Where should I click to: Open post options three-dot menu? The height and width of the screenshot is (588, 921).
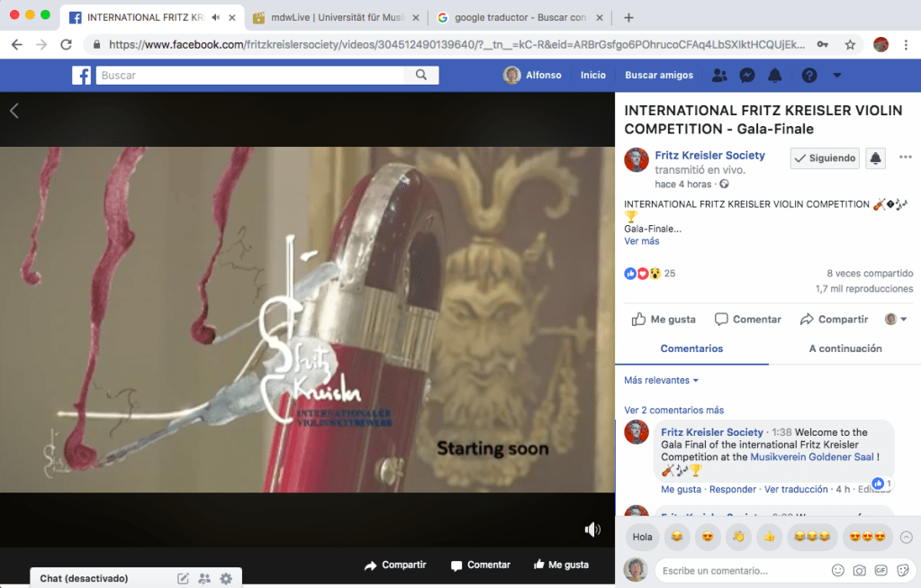(x=905, y=158)
